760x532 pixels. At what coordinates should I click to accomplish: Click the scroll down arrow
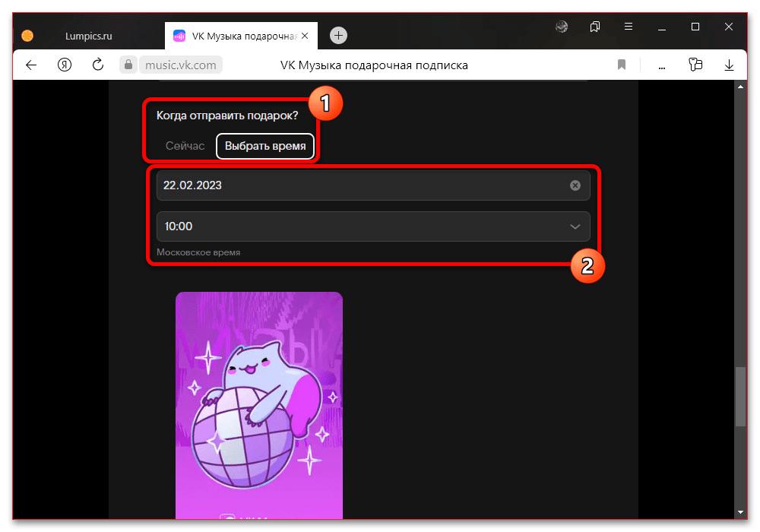pos(740,512)
